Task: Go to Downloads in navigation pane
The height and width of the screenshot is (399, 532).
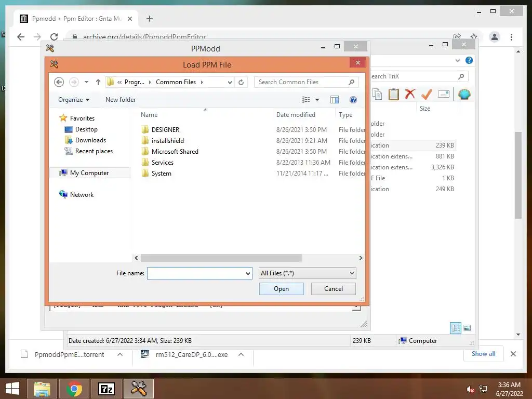Action: (90, 140)
